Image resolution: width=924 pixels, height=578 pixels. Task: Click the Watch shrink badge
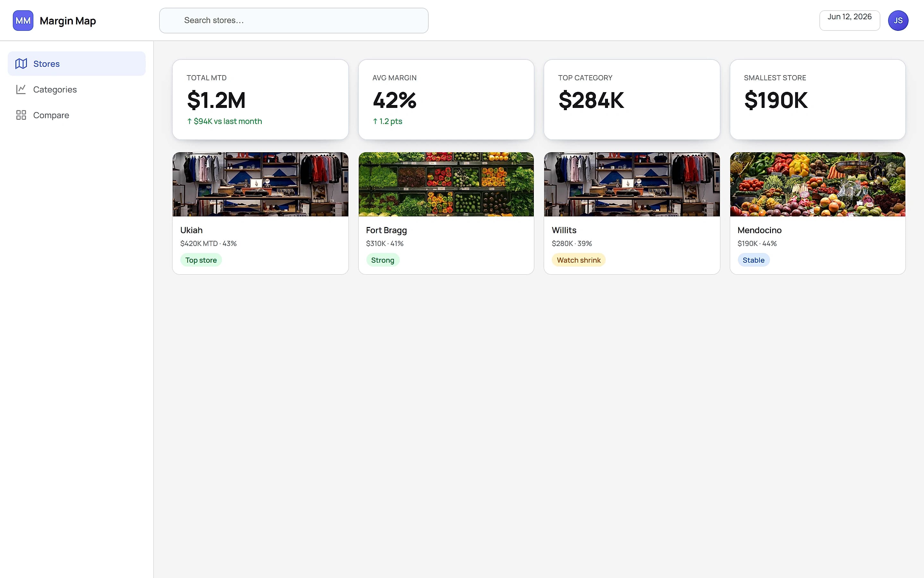click(578, 260)
